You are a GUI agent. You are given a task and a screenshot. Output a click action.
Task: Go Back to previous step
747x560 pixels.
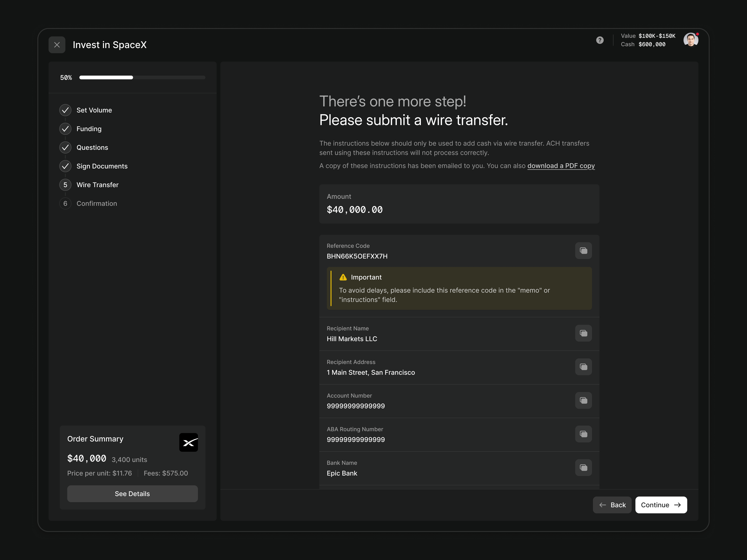[612, 505]
